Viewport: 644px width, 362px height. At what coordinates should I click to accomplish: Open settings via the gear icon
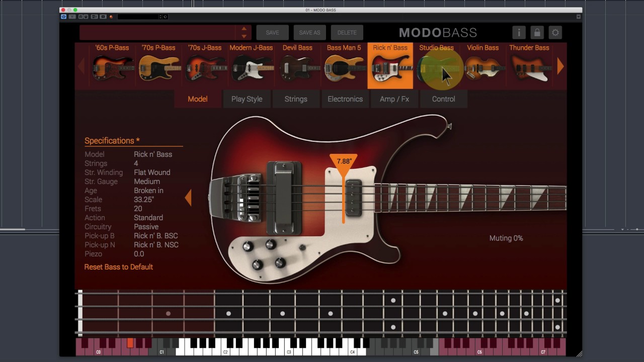click(555, 33)
